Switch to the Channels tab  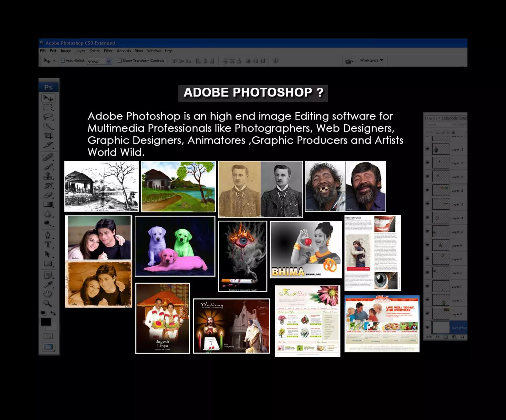451,118
